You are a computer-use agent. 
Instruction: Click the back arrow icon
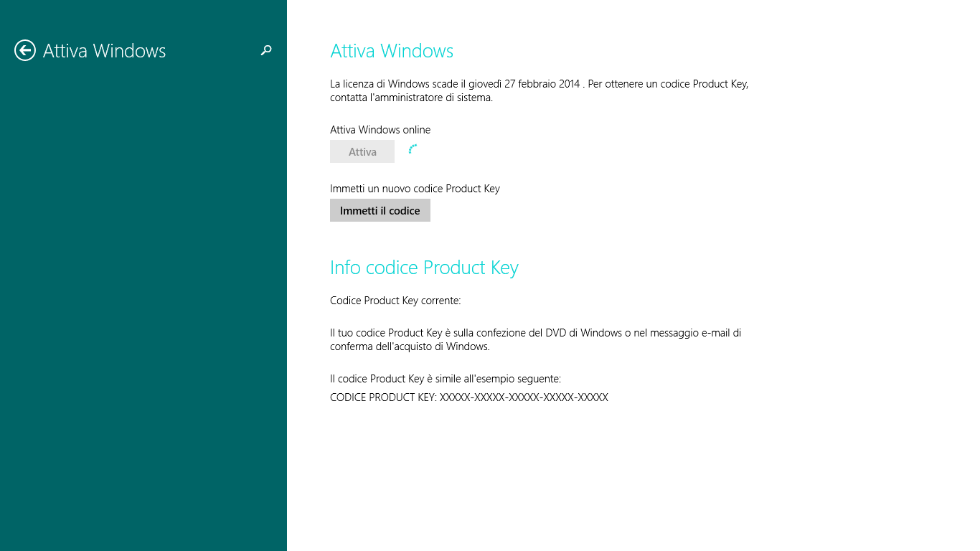tap(25, 50)
